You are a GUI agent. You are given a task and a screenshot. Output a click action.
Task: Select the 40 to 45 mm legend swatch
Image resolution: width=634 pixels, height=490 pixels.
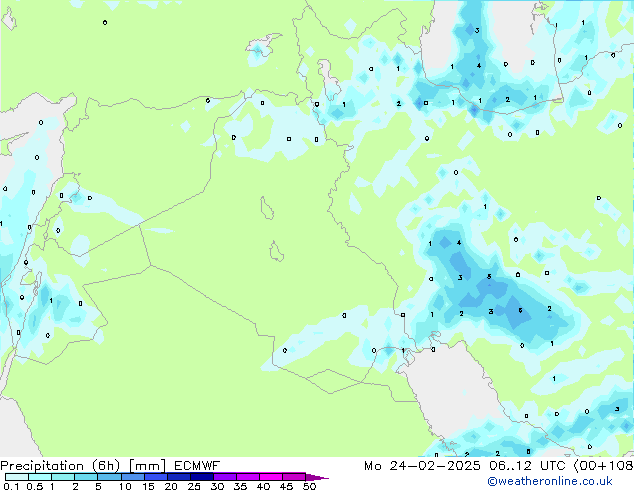click(x=271, y=477)
